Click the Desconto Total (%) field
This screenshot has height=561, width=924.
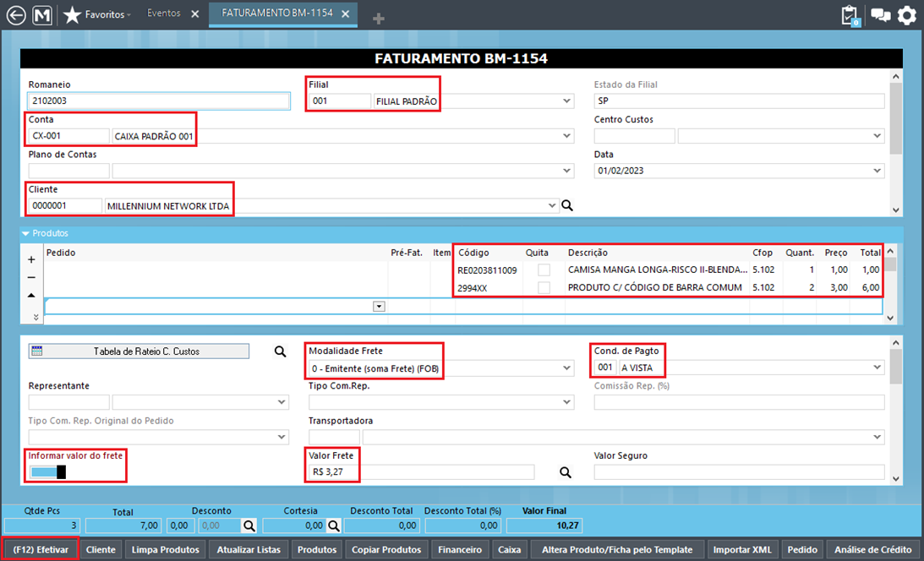click(463, 526)
